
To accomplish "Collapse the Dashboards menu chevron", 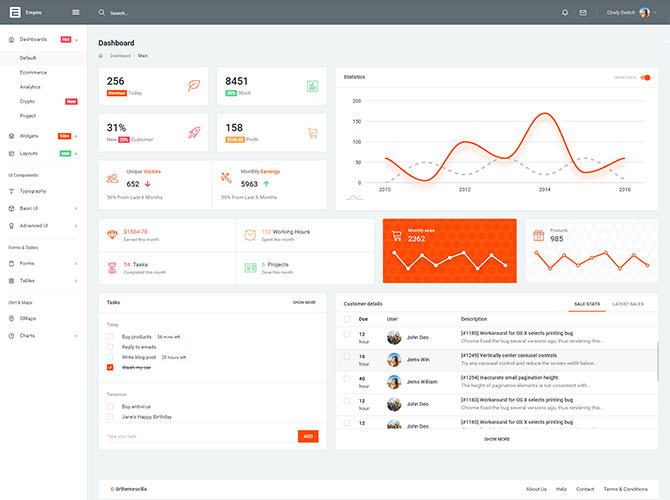I will point(76,40).
